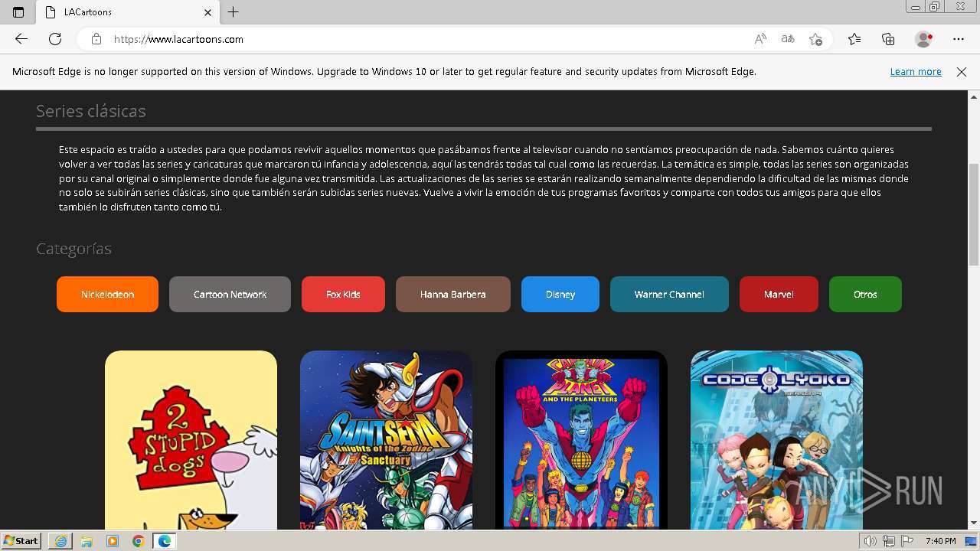Open the Windows Start menu
Viewport: 980px width, 551px height.
click(x=21, y=541)
